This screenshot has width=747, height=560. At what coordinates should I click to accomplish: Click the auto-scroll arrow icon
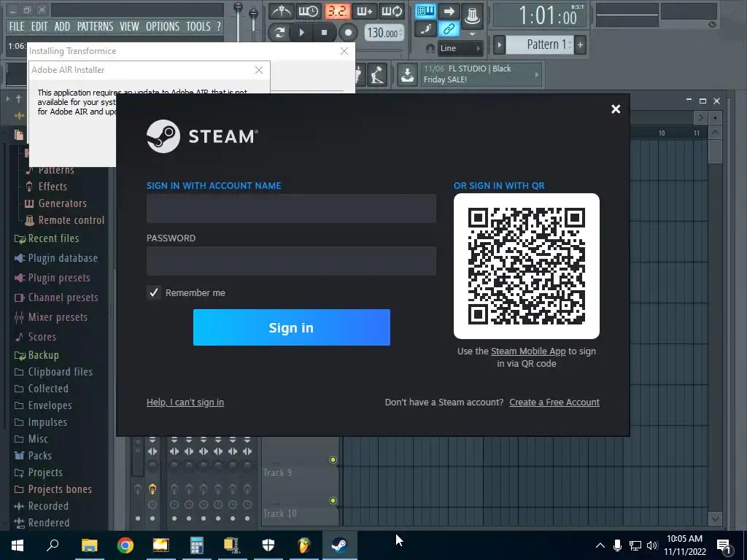(449, 11)
